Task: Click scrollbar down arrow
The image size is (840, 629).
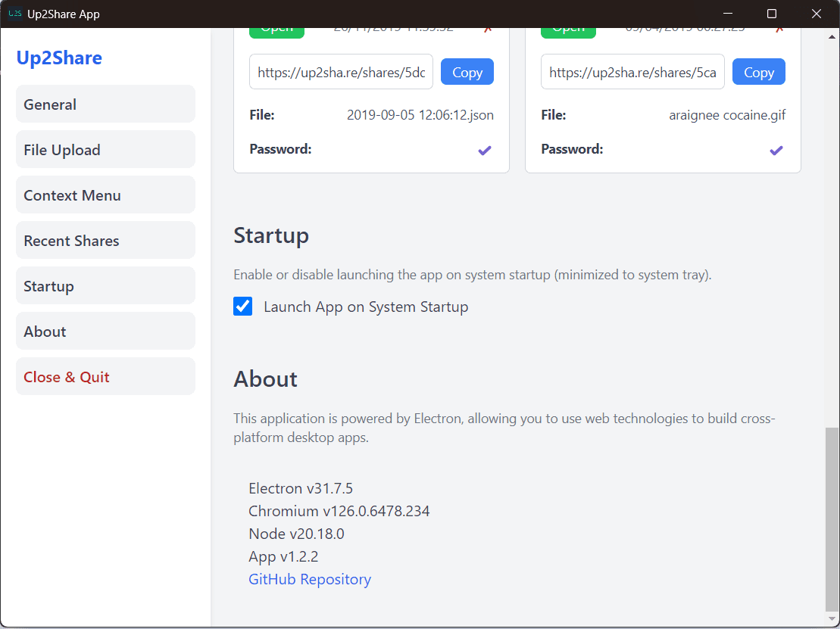Action: pos(832,619)
